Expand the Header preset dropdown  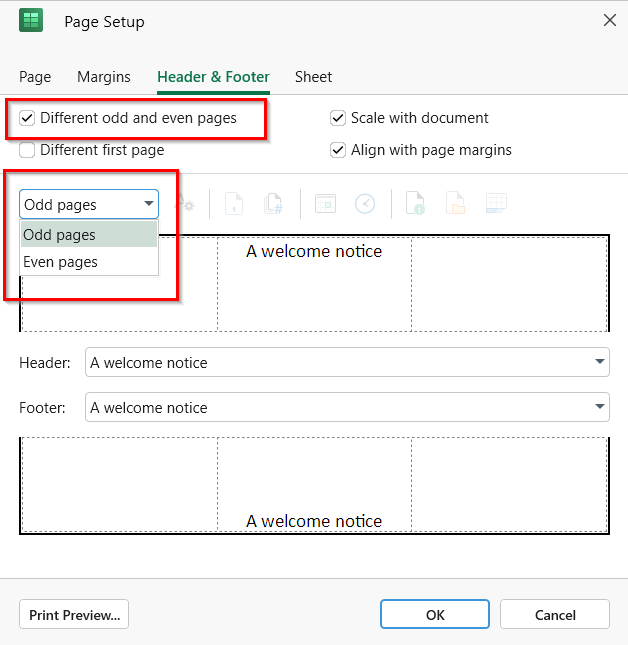point(600,362)
